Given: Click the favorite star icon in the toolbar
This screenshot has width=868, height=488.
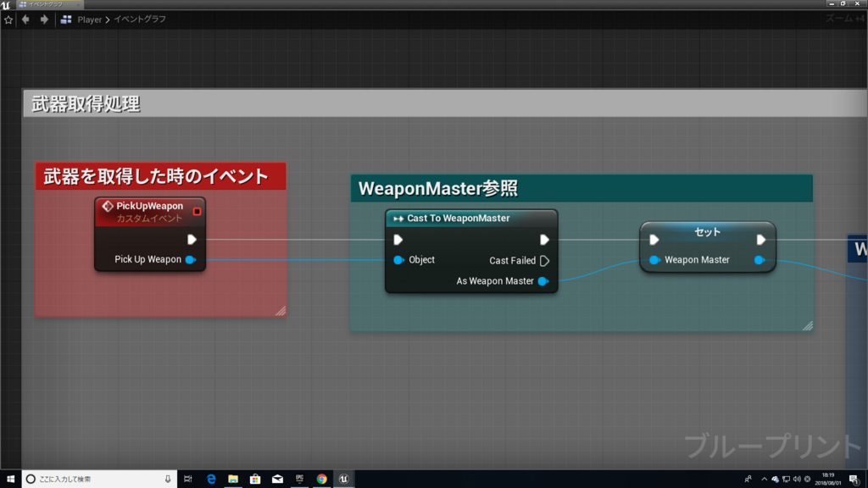Looking at the screenshot, I should (x=8, y=19).
